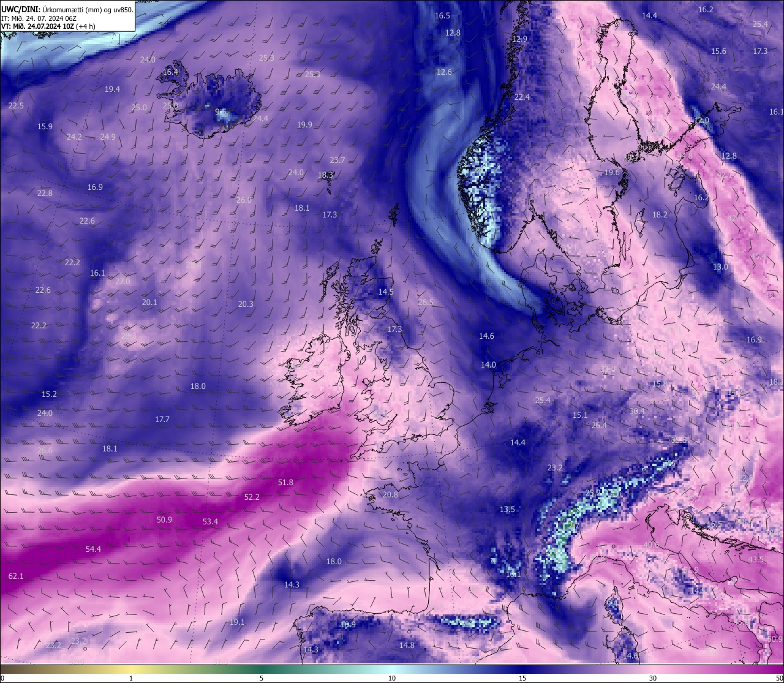Click the 51.8 value on the map

pos(285,483)
